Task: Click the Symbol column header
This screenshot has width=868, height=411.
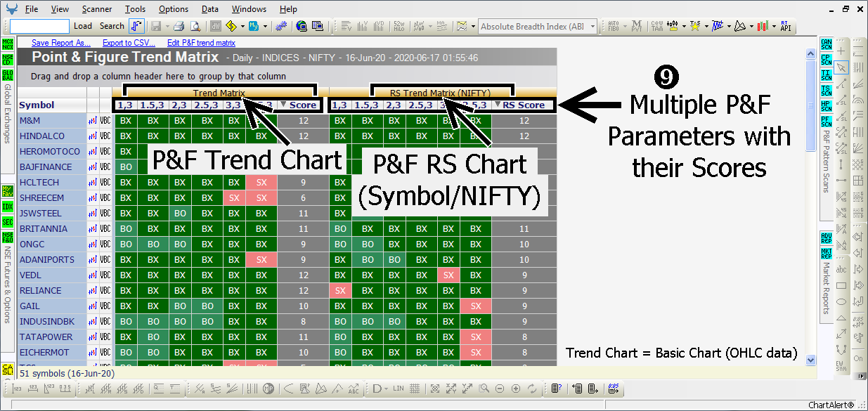Action: coord(52,105)
